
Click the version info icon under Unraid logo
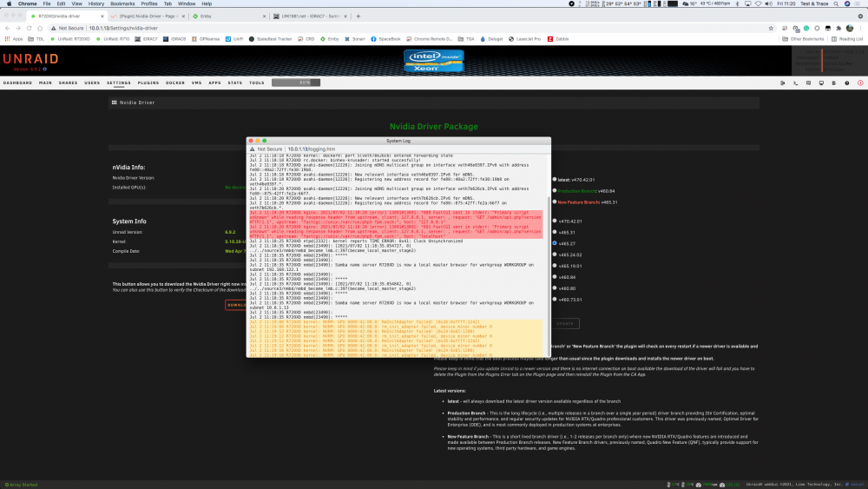(x=45, y=69)
